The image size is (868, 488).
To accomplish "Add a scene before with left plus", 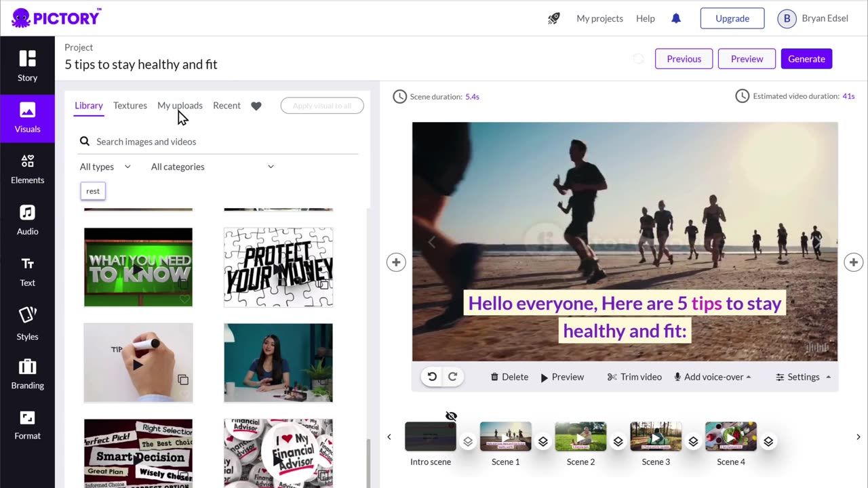I will (x=396, y=262).
